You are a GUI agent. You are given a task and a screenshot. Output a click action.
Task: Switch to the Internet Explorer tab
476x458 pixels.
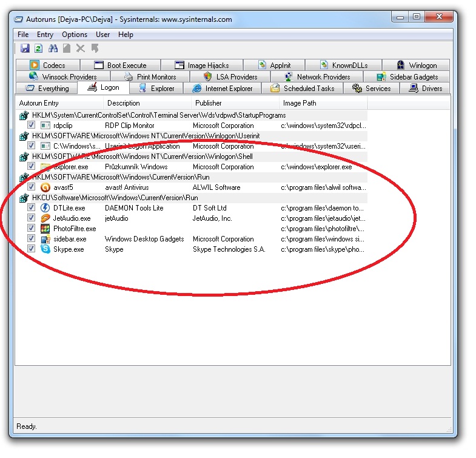[223, 89]
